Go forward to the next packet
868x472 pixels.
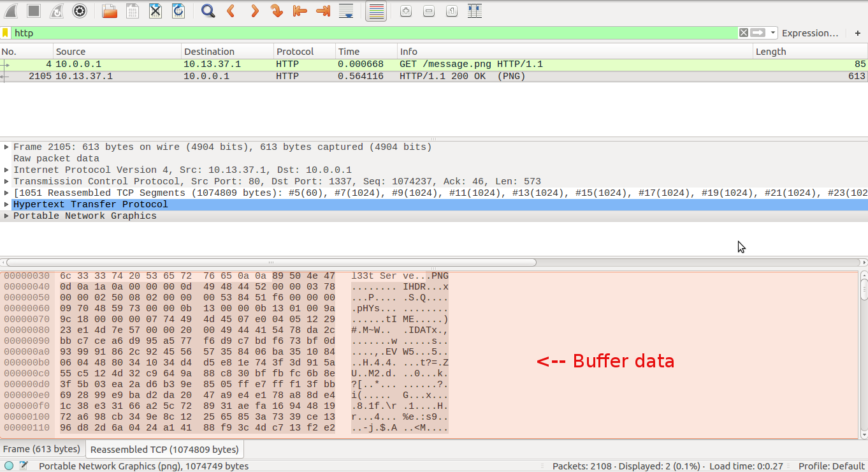pyautogui.click(x=254, y=10)
